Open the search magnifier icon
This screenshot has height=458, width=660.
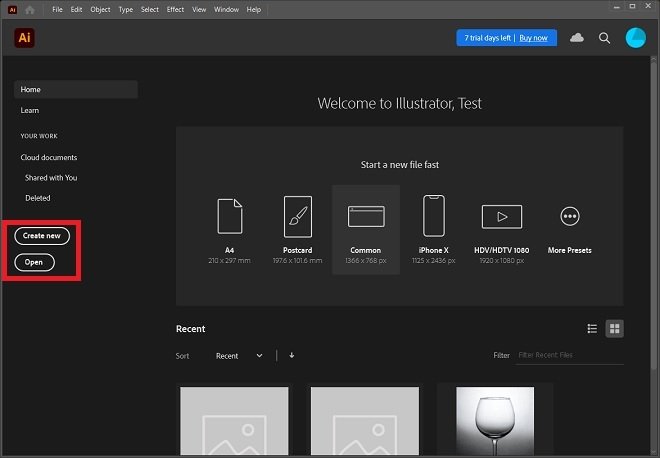(x=604, y=38)
